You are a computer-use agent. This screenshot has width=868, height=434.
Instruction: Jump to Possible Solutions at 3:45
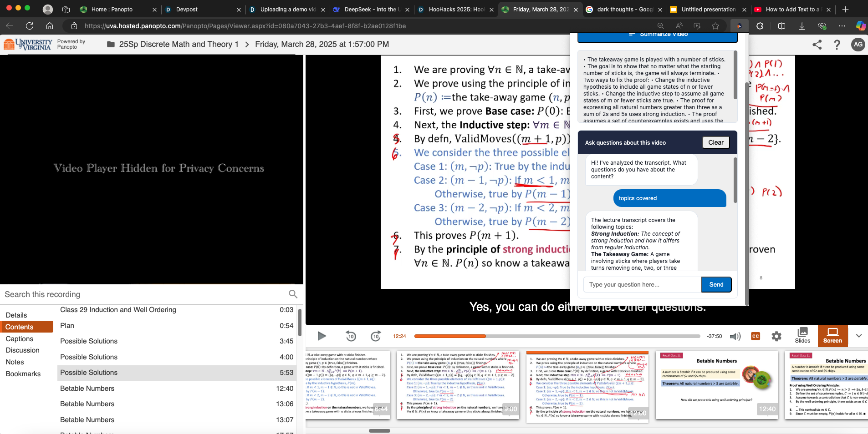177,341
